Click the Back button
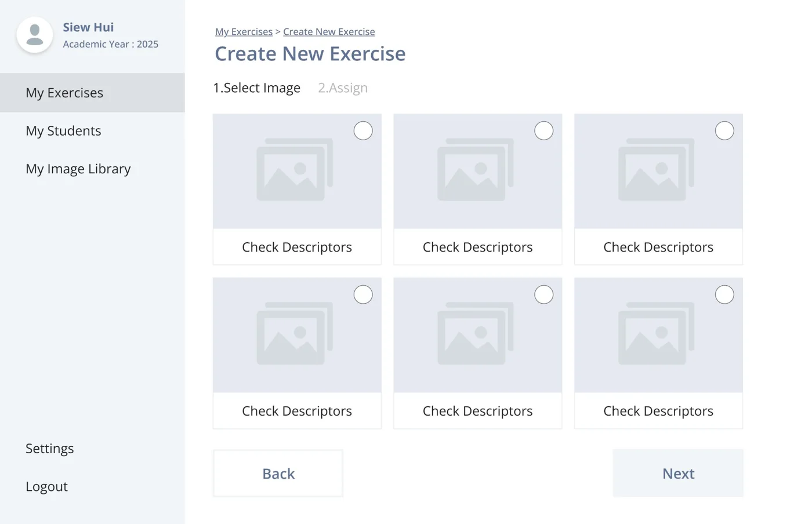812x524 pixels. [278, 474]
